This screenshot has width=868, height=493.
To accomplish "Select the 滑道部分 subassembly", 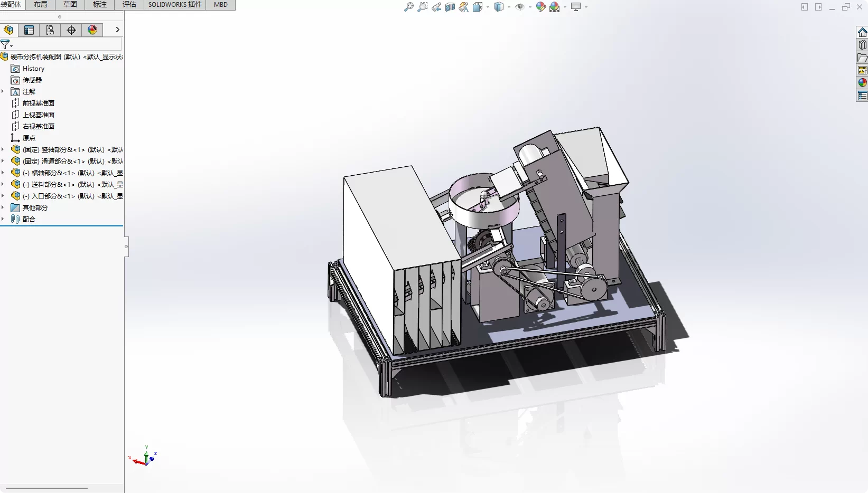I will pos(67,162).
